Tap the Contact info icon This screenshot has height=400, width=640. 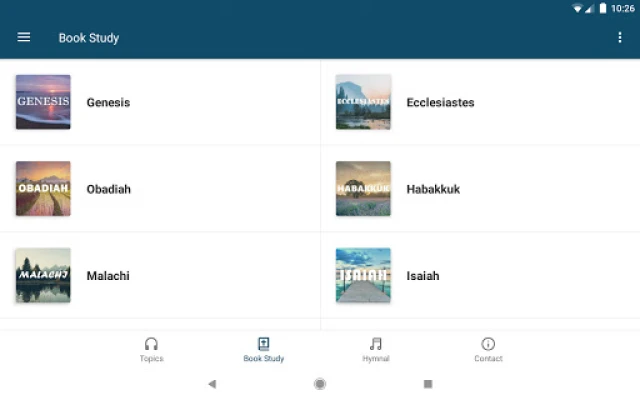coord(488,344)
